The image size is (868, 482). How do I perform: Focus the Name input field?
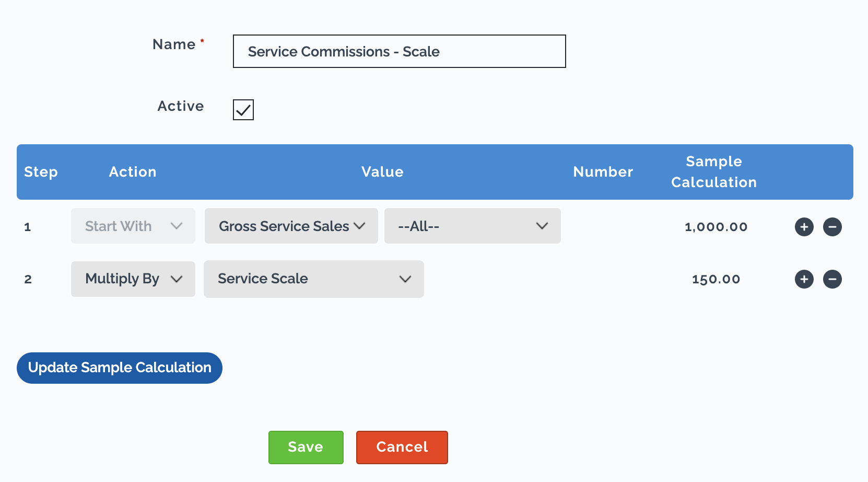[x=400, y=51]
